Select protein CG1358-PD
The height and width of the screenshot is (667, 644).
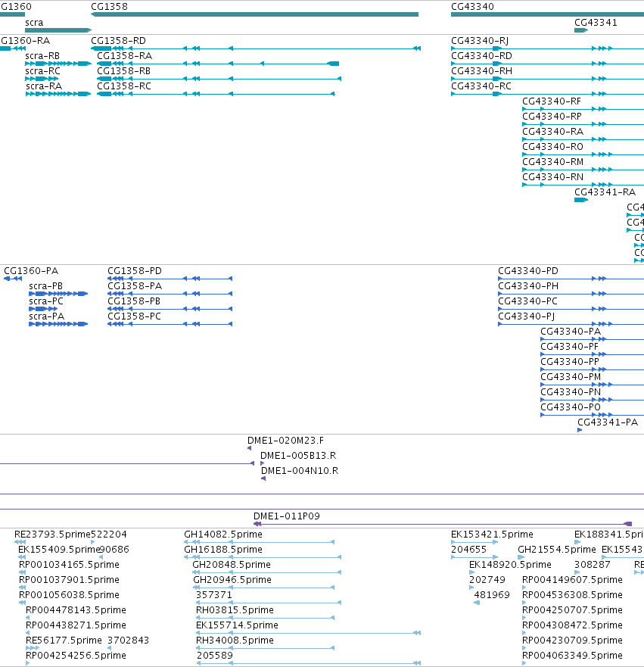tap(135, 271)
